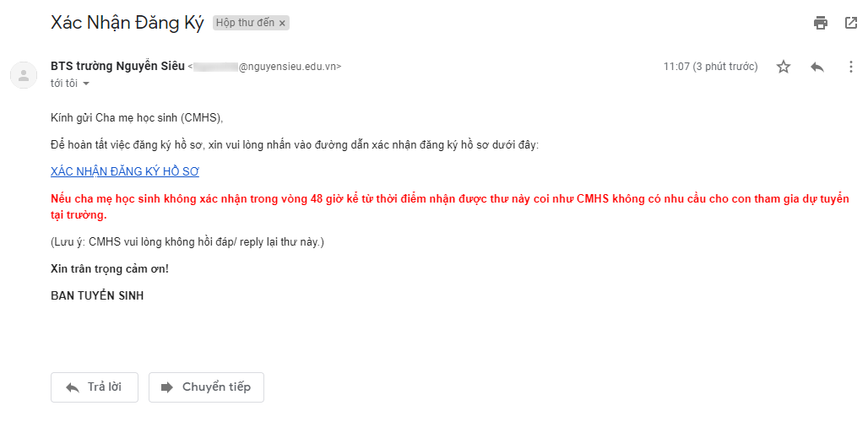
Task: Star this message from BTS trường Nguyễn Siêu
Action: (784, 67)
